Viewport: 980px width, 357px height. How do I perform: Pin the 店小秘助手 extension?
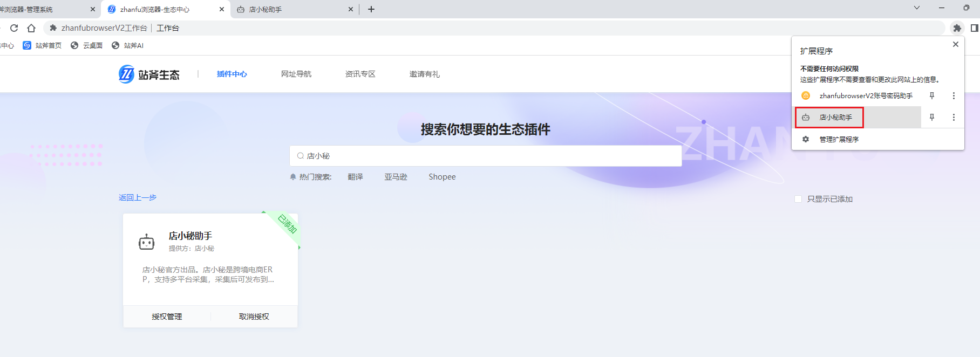932,117
